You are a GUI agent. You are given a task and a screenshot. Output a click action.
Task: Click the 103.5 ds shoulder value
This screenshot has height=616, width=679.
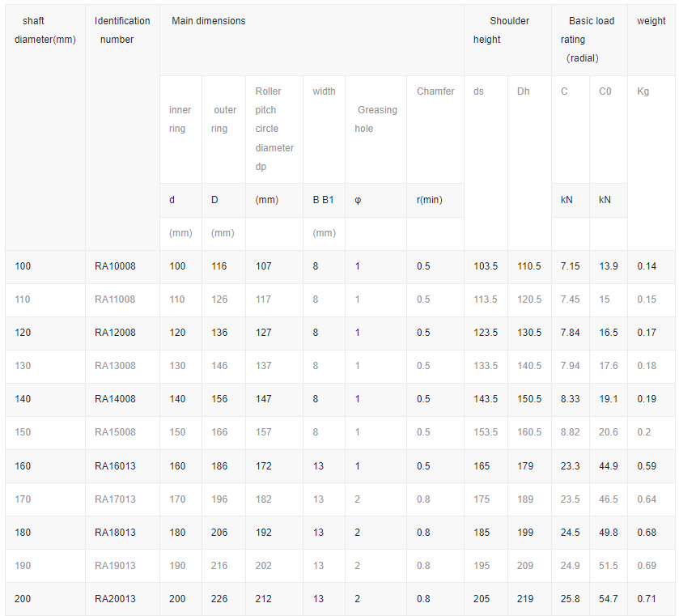486,266
